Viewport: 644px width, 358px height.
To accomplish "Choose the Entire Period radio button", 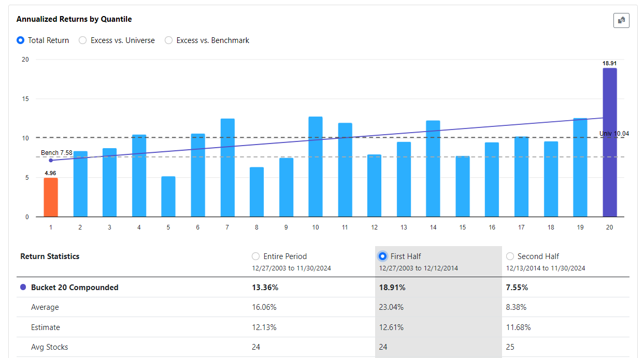I will (255, 256).
